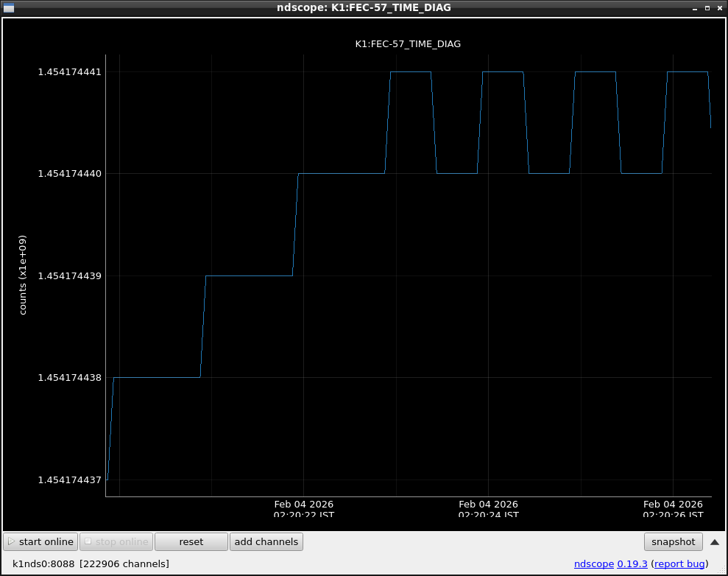
Task: Open the ndscope hyperlink
Action: pos(594,564)
